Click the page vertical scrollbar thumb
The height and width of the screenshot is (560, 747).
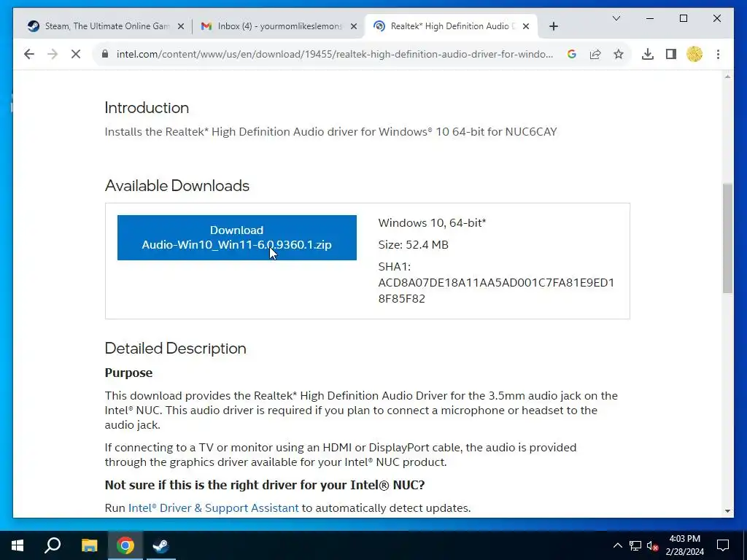727,238
